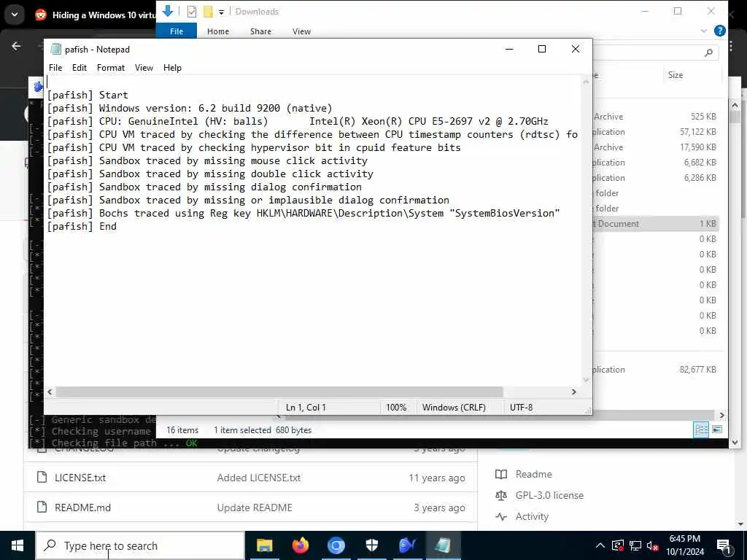
Task: Open Customize Quick Access Toolbar dropdown
Action: 221,12
